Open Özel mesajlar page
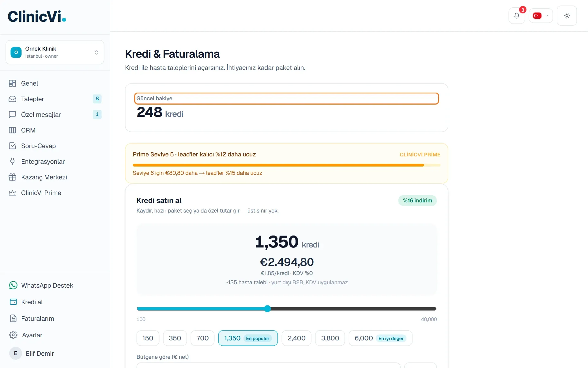The image size is (588, 368). point(55,115)
